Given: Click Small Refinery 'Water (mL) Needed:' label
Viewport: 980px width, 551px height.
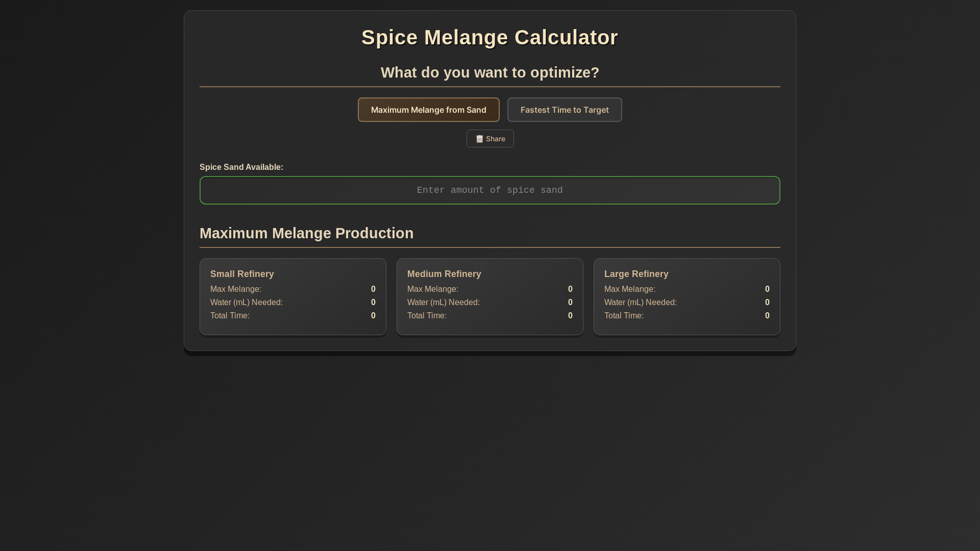Looking at the screenshot, I should [x=247, y=303].
